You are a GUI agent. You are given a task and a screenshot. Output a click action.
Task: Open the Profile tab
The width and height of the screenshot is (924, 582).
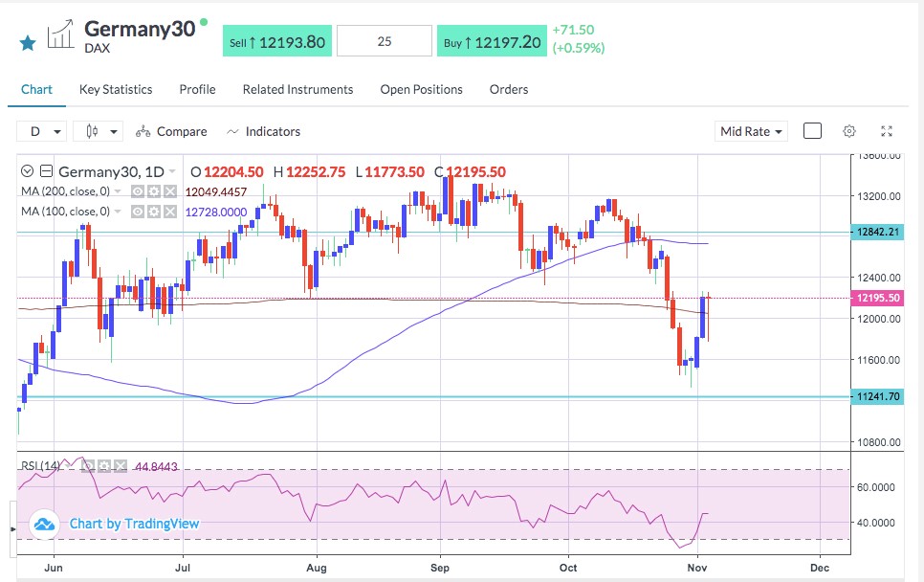point(197,90)
